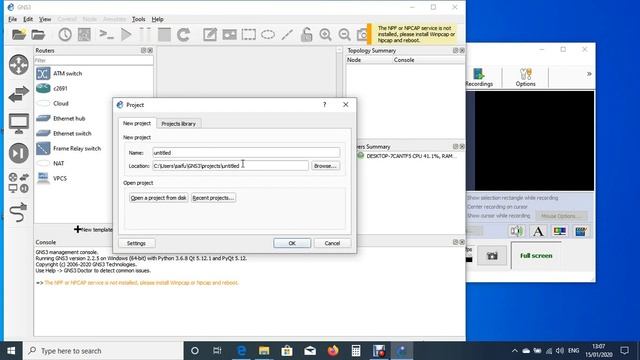Click the New blank project toolbar icon
The width and height of the screenshot is (640, 360).
(x=19, y=34)
